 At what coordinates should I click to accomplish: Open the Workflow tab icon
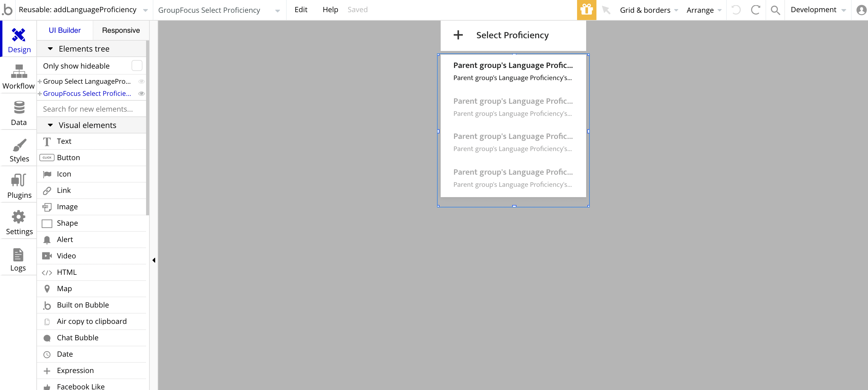tap(19, 71)
